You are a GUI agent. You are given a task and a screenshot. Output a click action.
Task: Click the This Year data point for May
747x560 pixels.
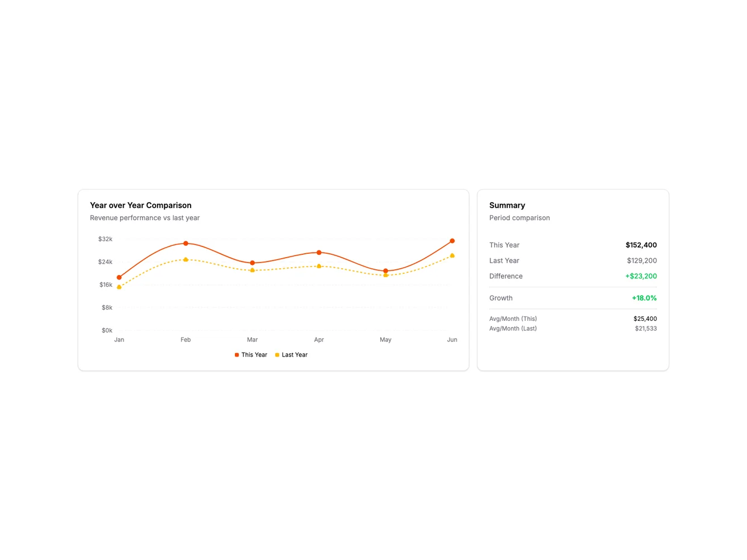[x=386, y=271]
